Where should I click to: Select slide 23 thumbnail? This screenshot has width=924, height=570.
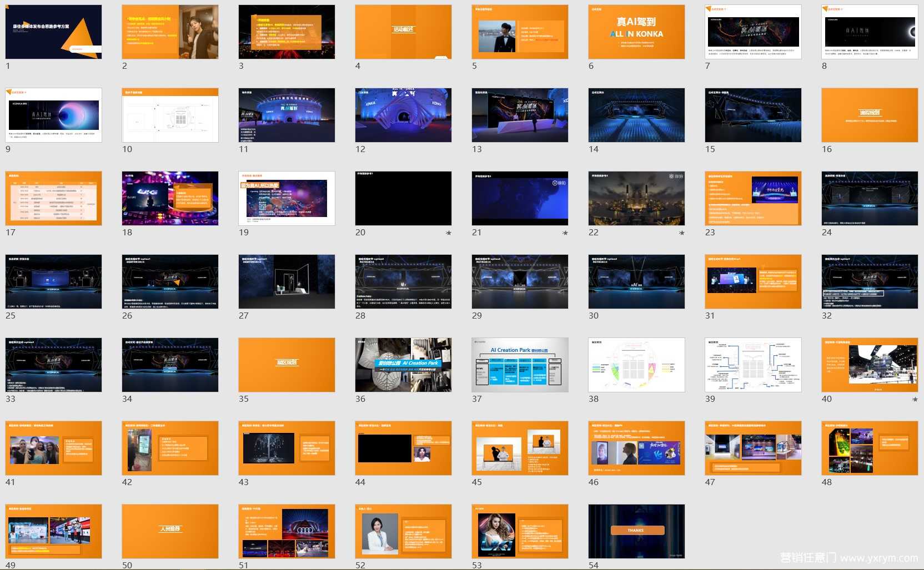coord(753,198)
